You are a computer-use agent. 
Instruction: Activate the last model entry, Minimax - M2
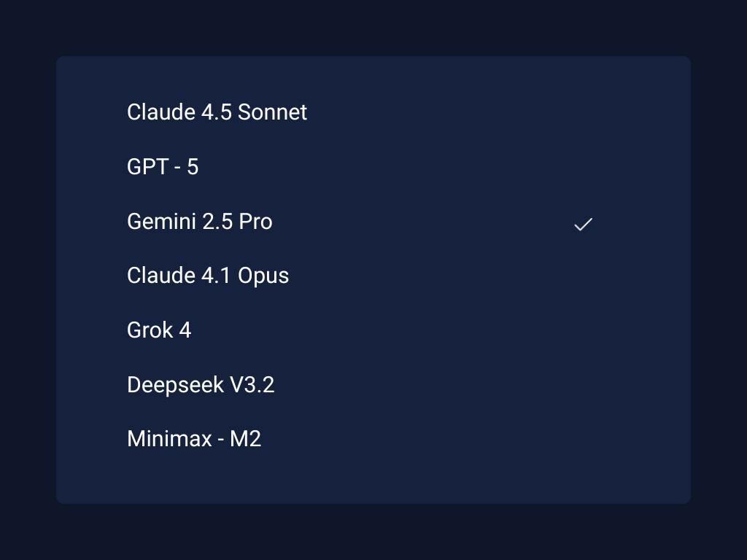coord(194,439)
